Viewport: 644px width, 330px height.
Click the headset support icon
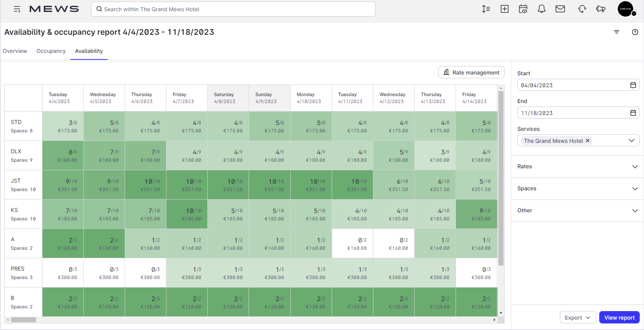click(x=582, y=9)
